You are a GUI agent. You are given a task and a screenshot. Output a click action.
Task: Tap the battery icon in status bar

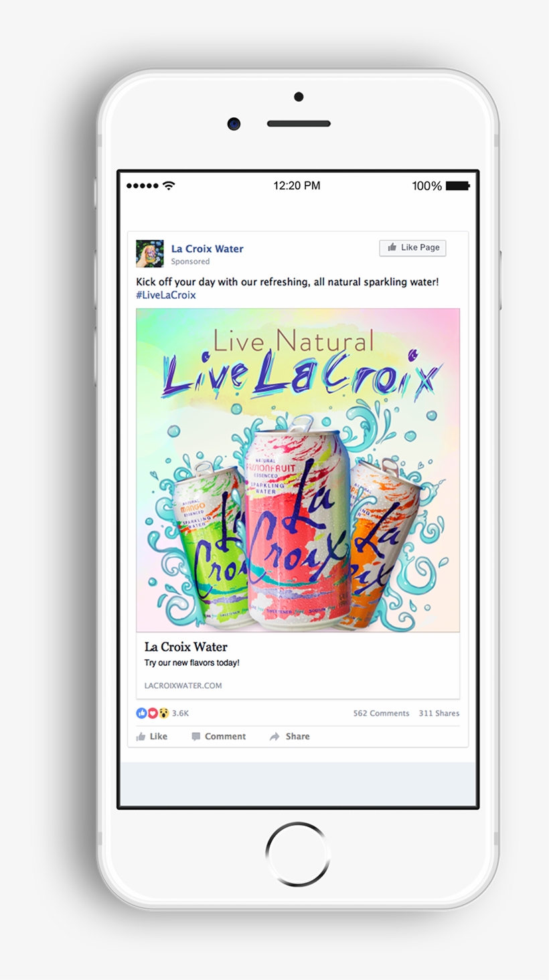[458, 186]
